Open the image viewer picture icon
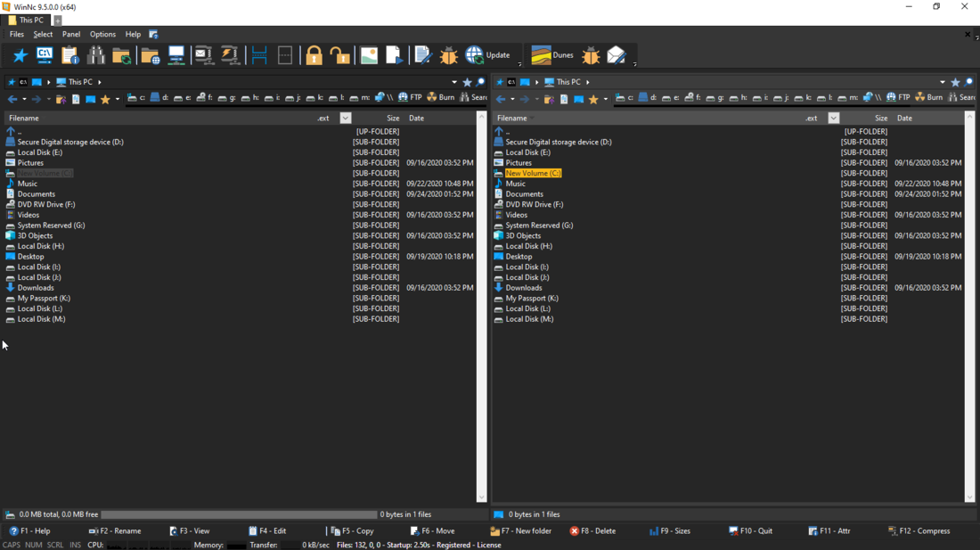The width and height of the screenshot is (980, 550). [369, 55]
